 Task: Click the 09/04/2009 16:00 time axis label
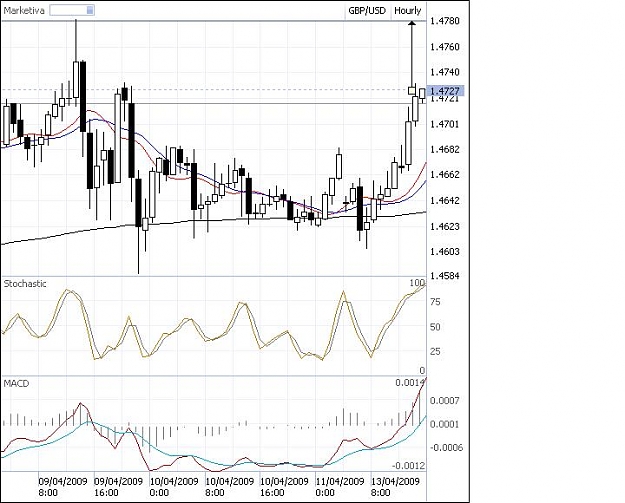coord(118,487)
